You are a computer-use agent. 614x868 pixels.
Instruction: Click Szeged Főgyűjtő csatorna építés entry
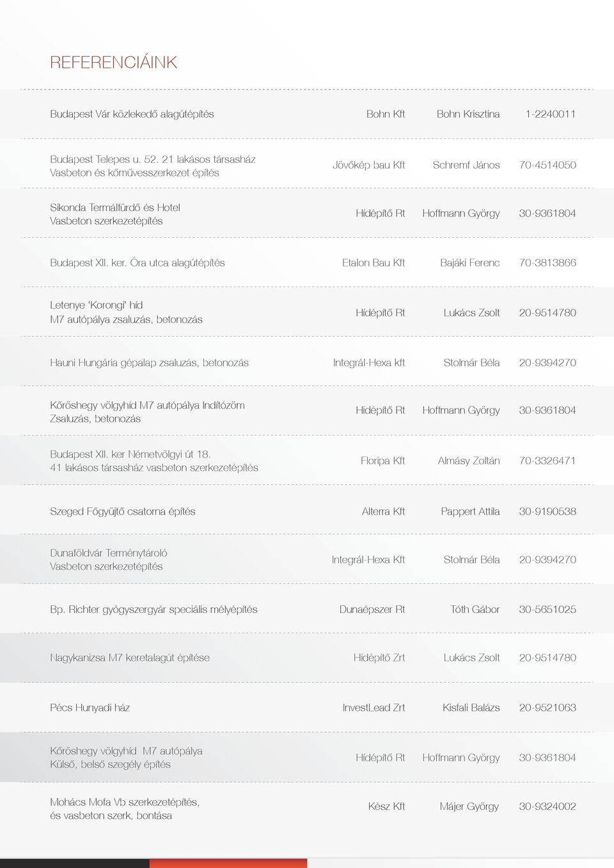(x=123, y=511)
